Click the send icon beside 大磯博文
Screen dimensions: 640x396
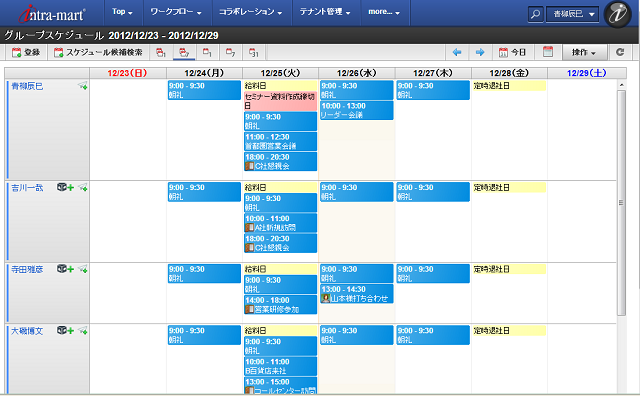click(x=83, y=330)
